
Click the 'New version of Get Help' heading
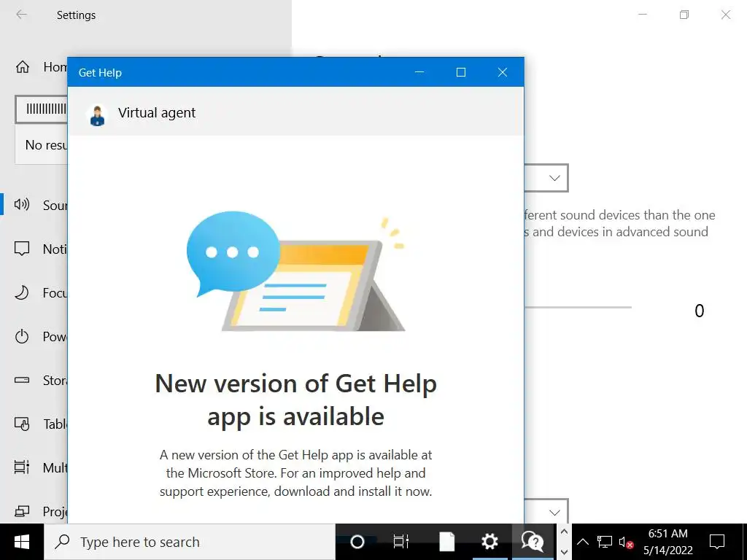click(296, 400)
